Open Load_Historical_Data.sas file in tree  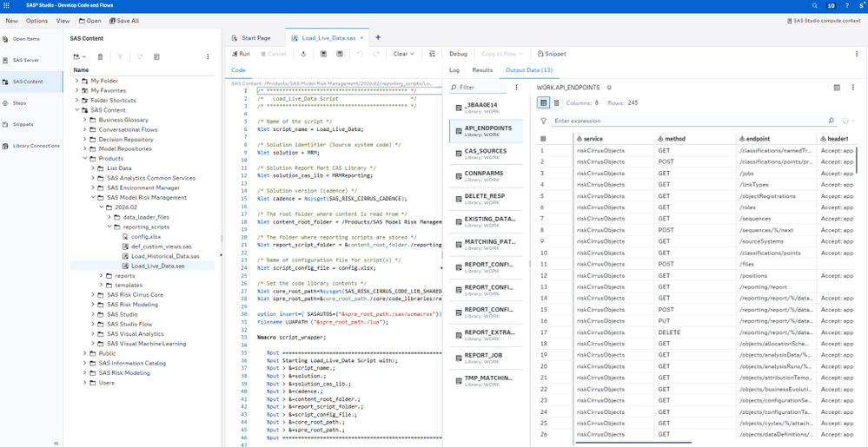164,257
